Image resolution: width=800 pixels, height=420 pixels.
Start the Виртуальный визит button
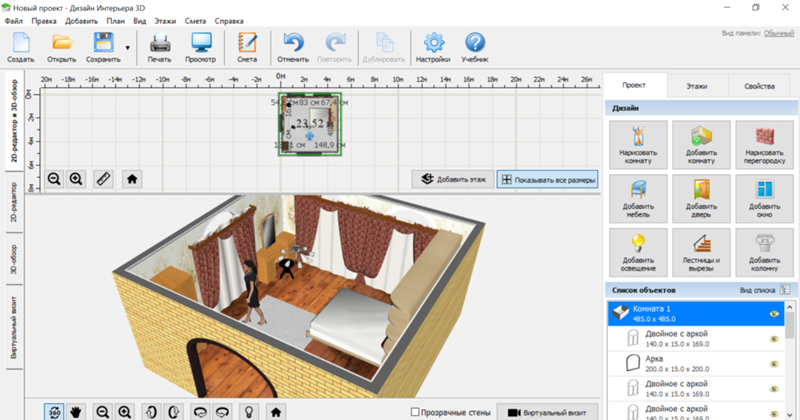[x=548, y=411]
